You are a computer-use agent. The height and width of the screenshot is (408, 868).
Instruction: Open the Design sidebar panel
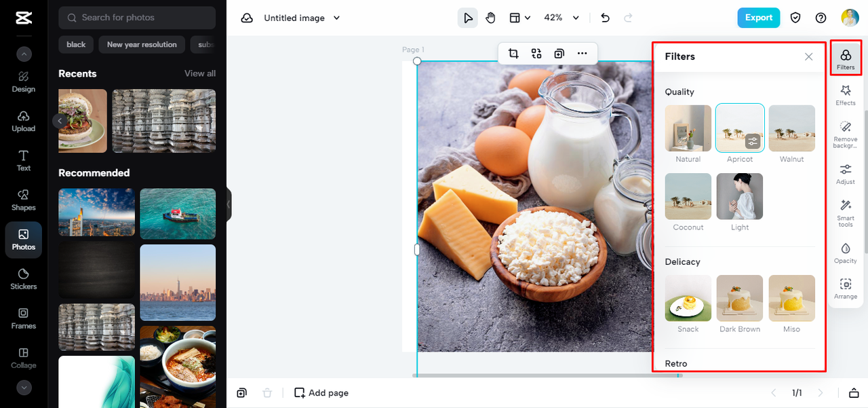pyautogui.click(x=24, y=81)
